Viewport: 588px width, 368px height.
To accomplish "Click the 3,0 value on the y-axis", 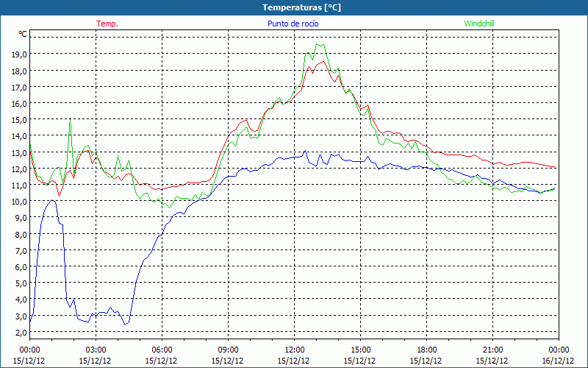I will (21, 316).
